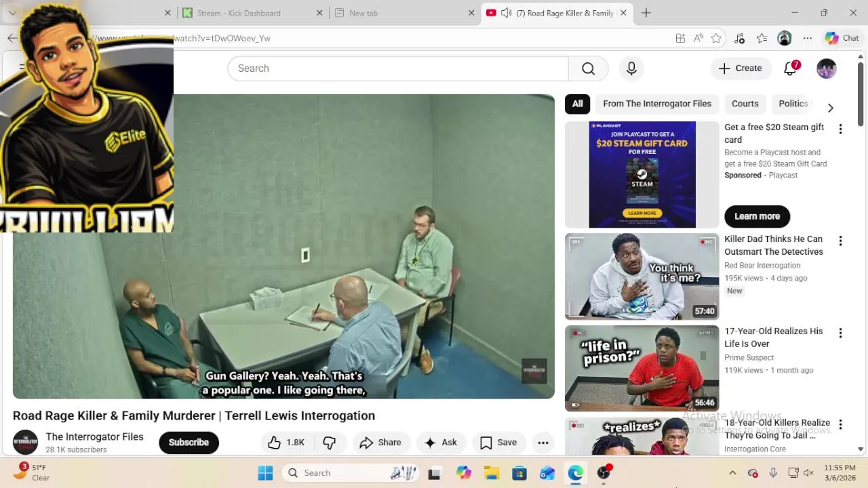Click the browser address bar URL
868x488 pixels.
tap(222, 39)
